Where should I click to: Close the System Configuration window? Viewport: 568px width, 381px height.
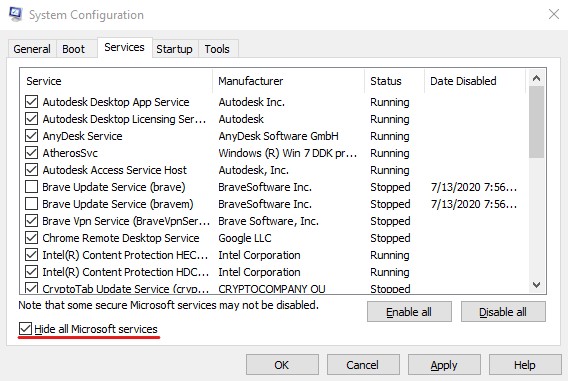pyautogui.click(x=554, y=14)
